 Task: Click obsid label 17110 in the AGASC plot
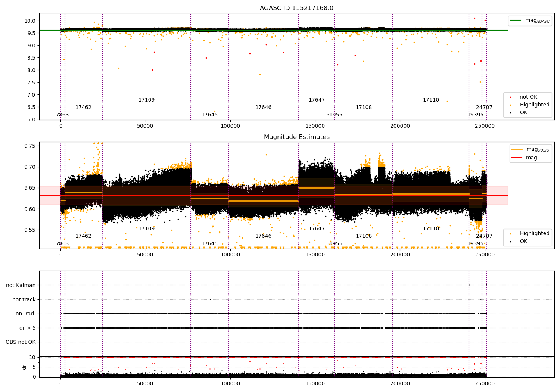coord(431,100)
